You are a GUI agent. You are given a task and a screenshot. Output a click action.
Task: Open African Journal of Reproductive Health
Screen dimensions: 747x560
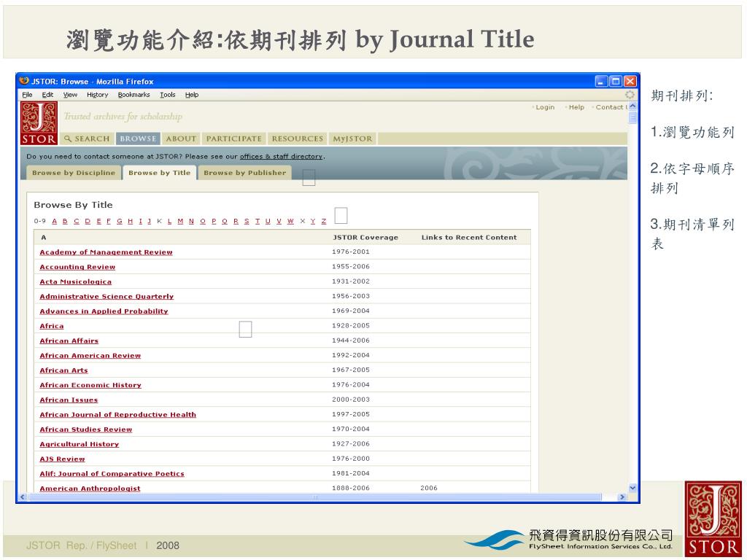(x=117, y=414)
